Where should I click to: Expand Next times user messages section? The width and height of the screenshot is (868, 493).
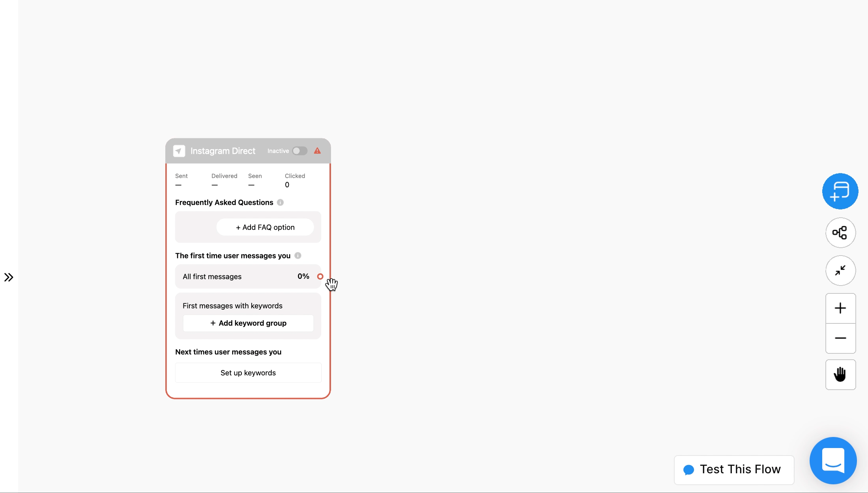point(228,352)
